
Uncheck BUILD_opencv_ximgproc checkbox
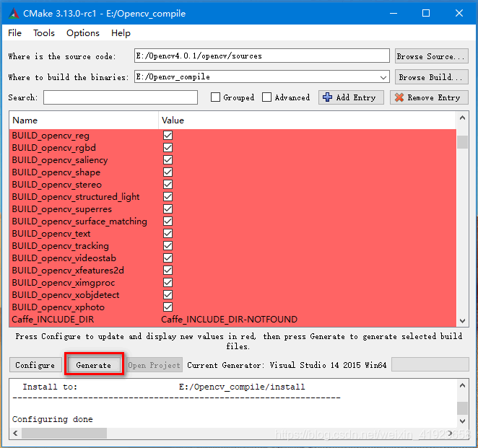[x=168, y=283]
